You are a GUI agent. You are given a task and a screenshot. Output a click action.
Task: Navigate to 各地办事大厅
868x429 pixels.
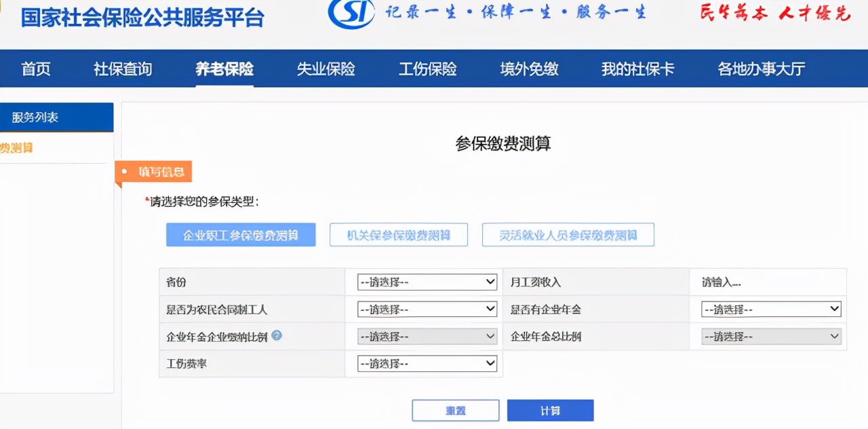760,69
